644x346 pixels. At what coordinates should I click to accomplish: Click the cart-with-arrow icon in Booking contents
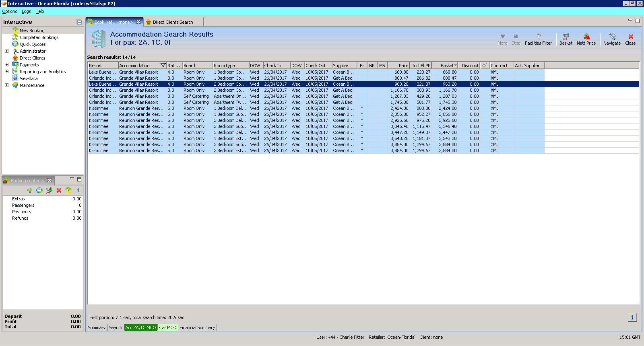pyautogui.click(x=49, y=190)
